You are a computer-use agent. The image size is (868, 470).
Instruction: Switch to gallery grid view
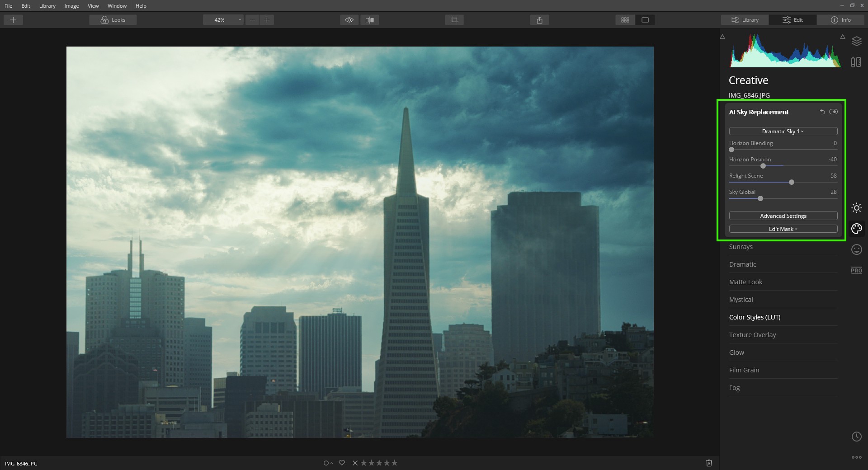click(625, 20)
